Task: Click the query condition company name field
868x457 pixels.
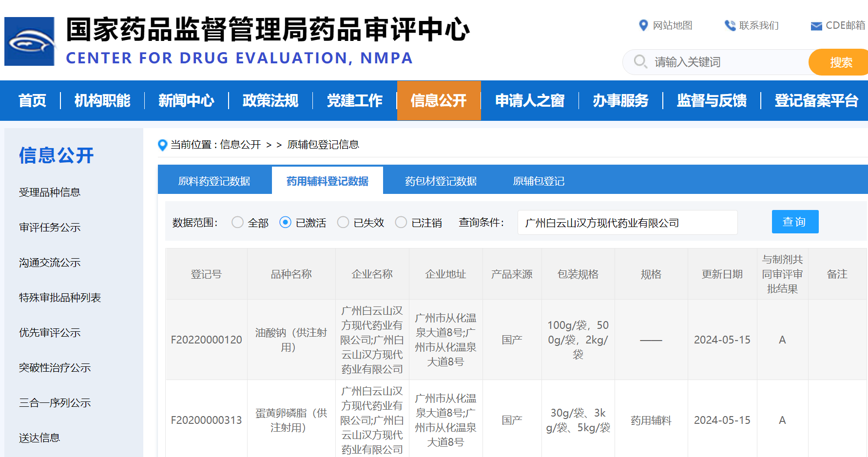Action: tap(627, 223)
